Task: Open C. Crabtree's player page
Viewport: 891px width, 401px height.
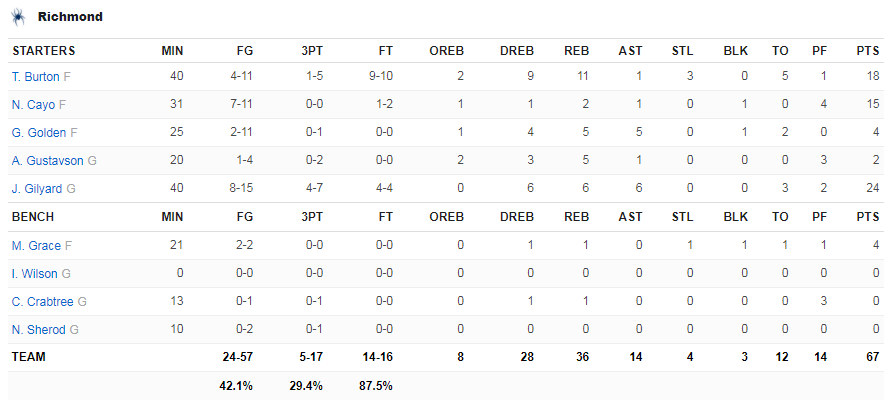Action: click(43, 302)
